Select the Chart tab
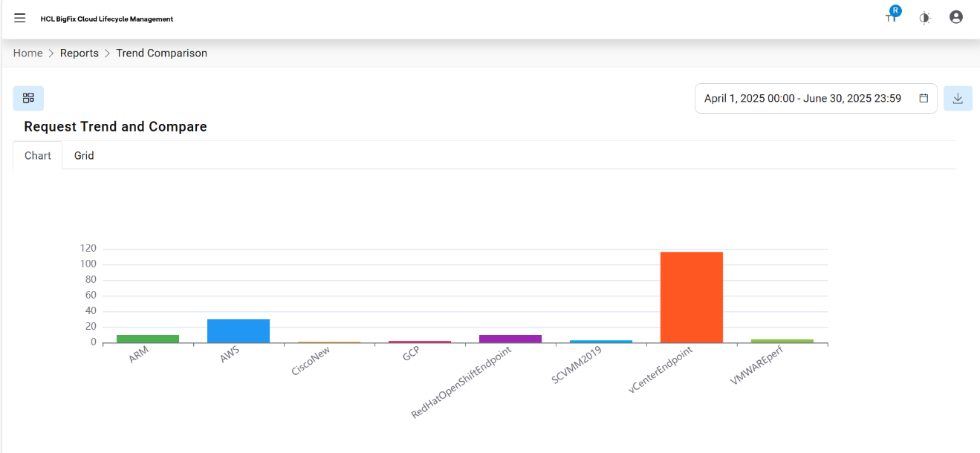980x453 pixels. pos(38,156)
